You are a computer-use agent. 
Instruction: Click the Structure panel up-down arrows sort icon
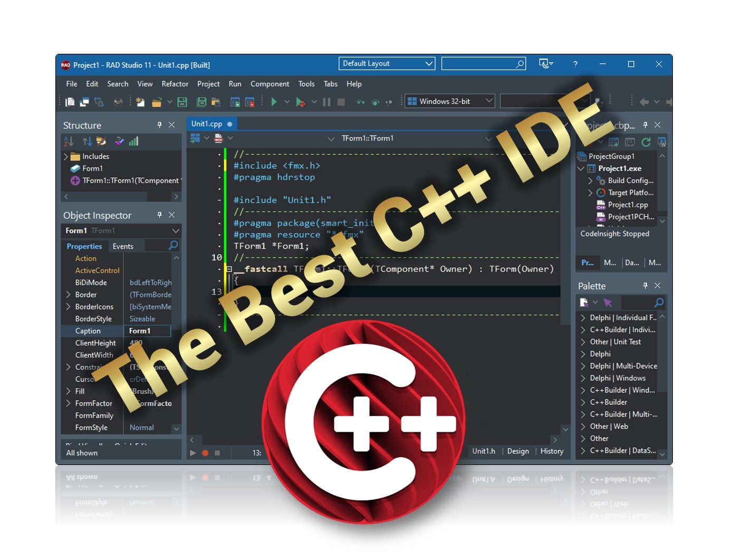87,141
